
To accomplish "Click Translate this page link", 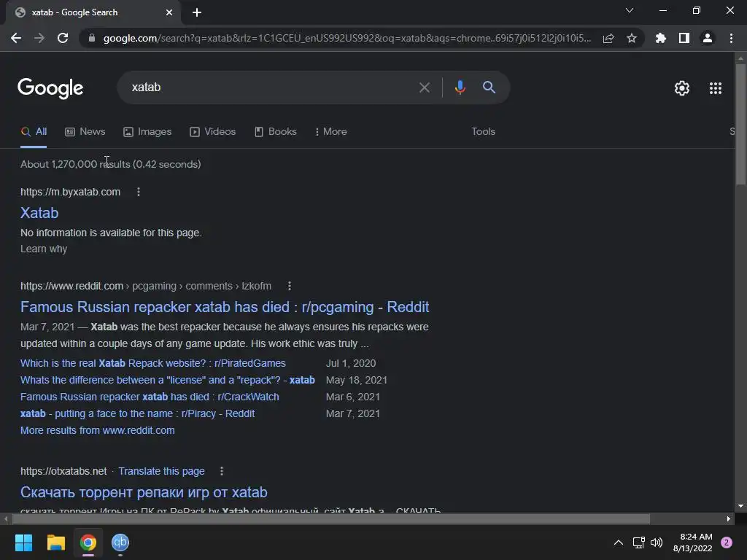I will [x=161, y=472].
